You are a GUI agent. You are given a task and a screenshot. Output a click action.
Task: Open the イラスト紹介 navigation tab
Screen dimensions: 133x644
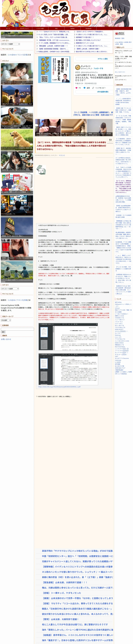coord(40,29)
